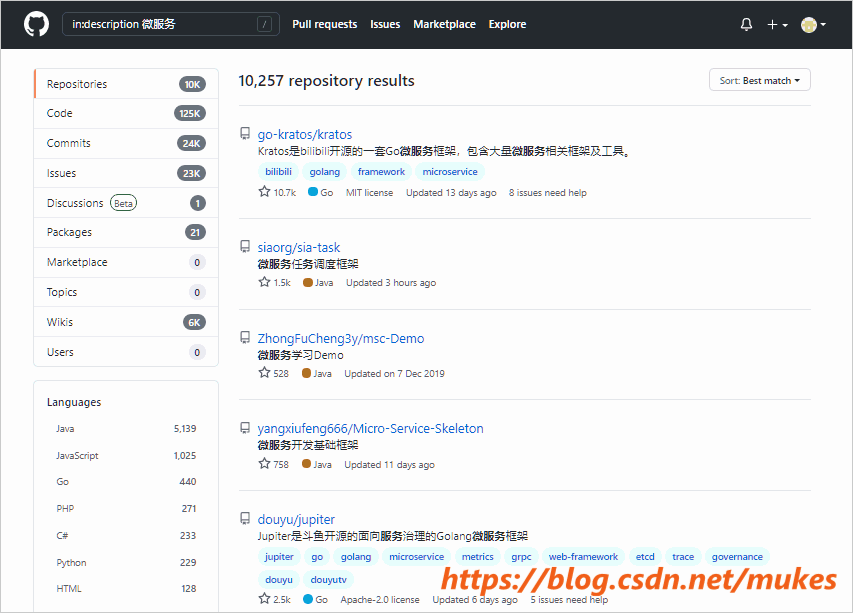Image resolution: width=853 pixels, height=613 pixels.
Task: Click repo icon beside siaorg/sia-task
Action: 245,247
